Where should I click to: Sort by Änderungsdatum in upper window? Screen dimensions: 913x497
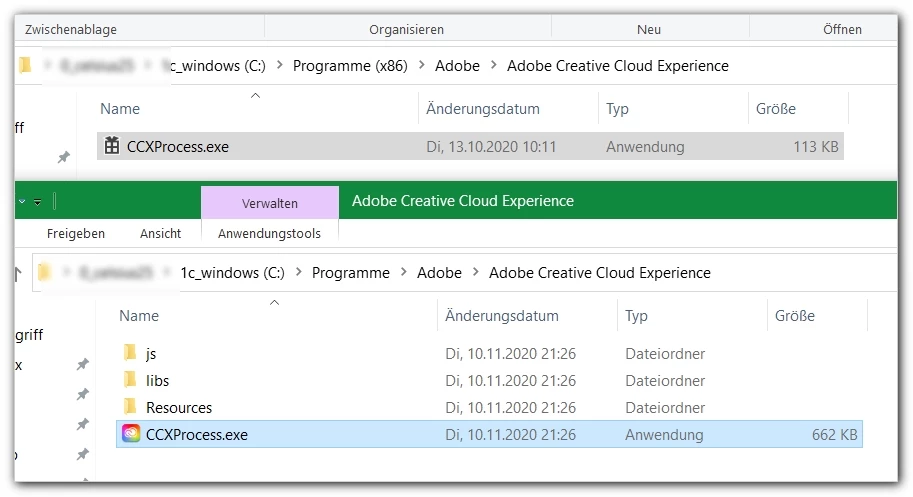point(483,108)
